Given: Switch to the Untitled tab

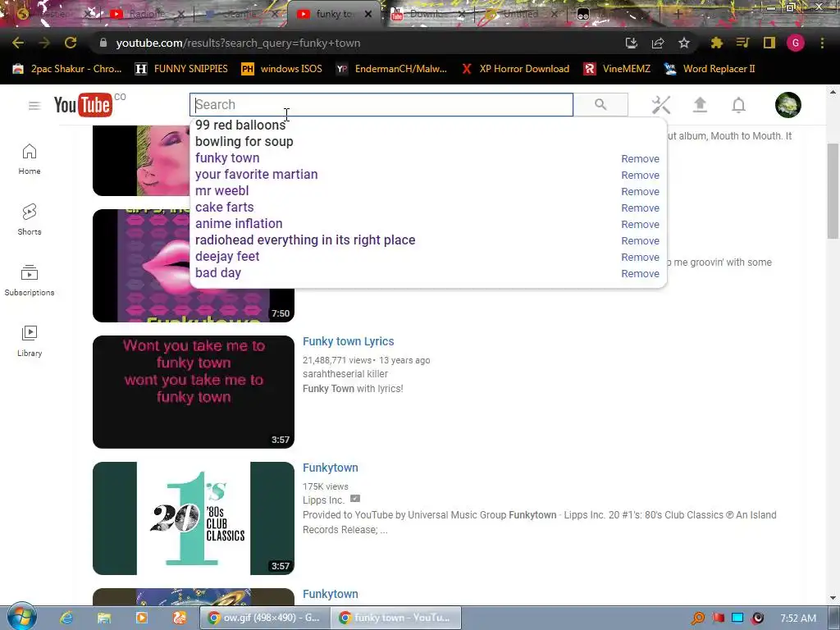Looking at the screenshot, I should pyautogui.click(x=521, y=14).
